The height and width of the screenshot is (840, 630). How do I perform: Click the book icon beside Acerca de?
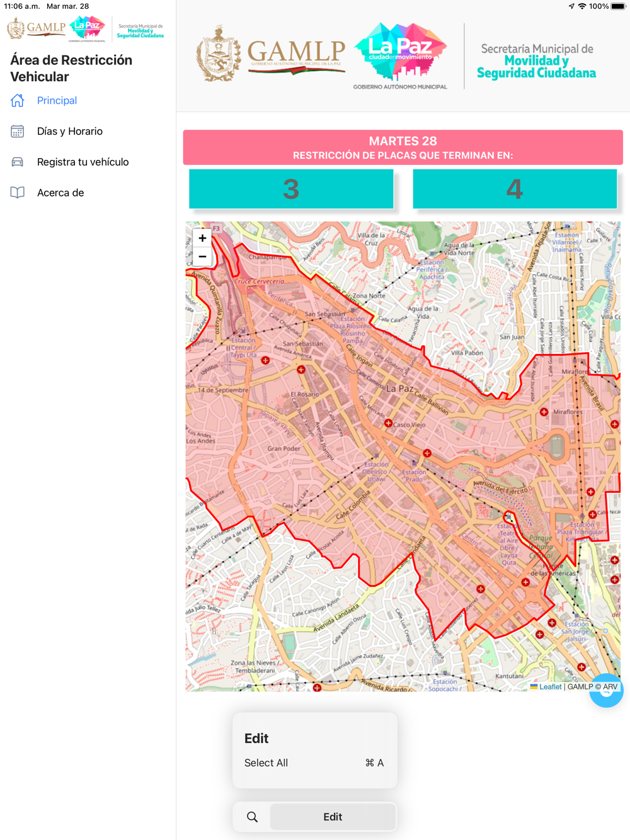click(x=18, y=193)
